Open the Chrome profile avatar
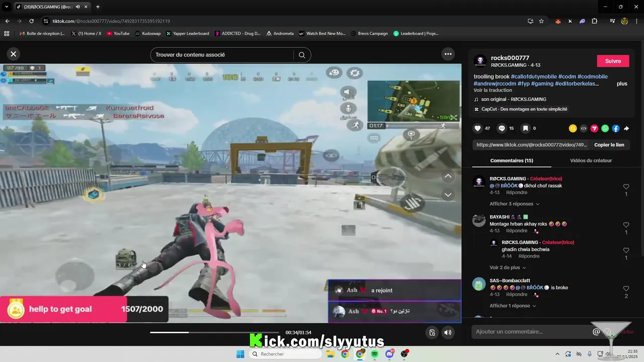This screenshot has height=362, width=644. [624, 21]
